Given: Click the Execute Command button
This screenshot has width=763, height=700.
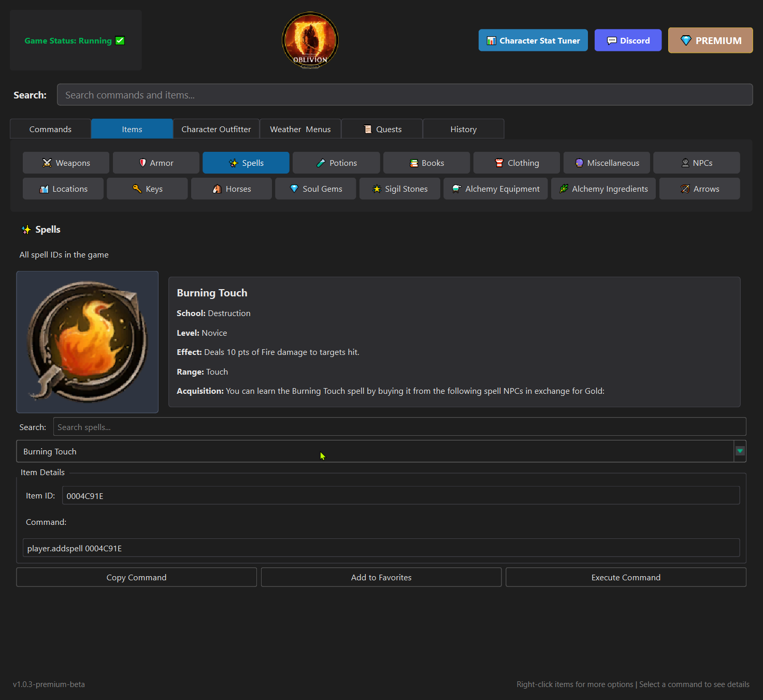Looking at the screenshot, I should pos(626,577).
